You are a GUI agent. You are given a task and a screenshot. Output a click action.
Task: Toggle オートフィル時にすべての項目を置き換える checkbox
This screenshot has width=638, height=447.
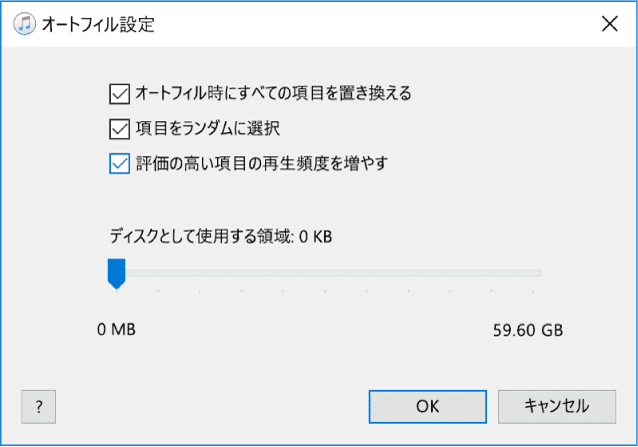coord(119,94)
